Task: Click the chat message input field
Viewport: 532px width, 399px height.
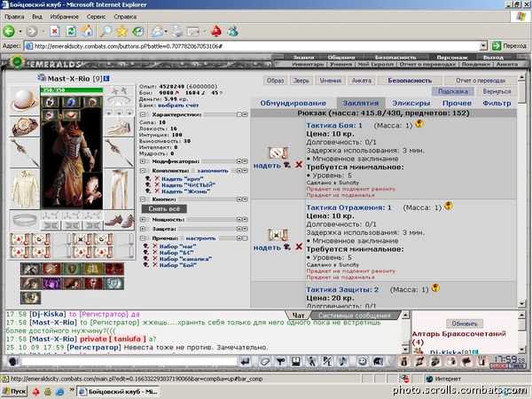Action: coord(129,362)
